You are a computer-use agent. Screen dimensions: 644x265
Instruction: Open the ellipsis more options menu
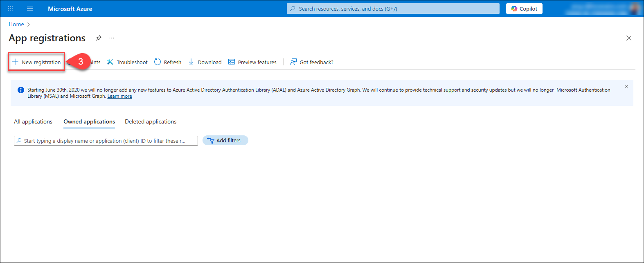coord(112,38)
